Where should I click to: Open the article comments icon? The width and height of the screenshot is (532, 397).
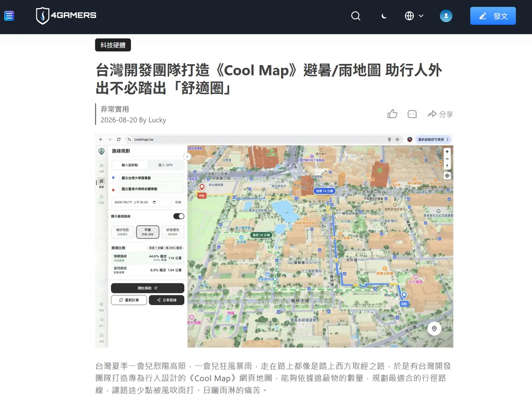click(412, 114)
